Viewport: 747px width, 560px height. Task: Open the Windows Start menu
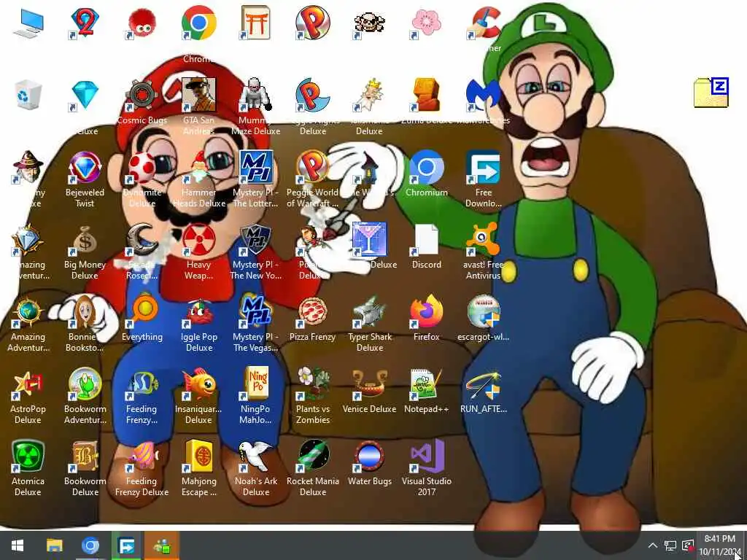click(x=18, y=545)
